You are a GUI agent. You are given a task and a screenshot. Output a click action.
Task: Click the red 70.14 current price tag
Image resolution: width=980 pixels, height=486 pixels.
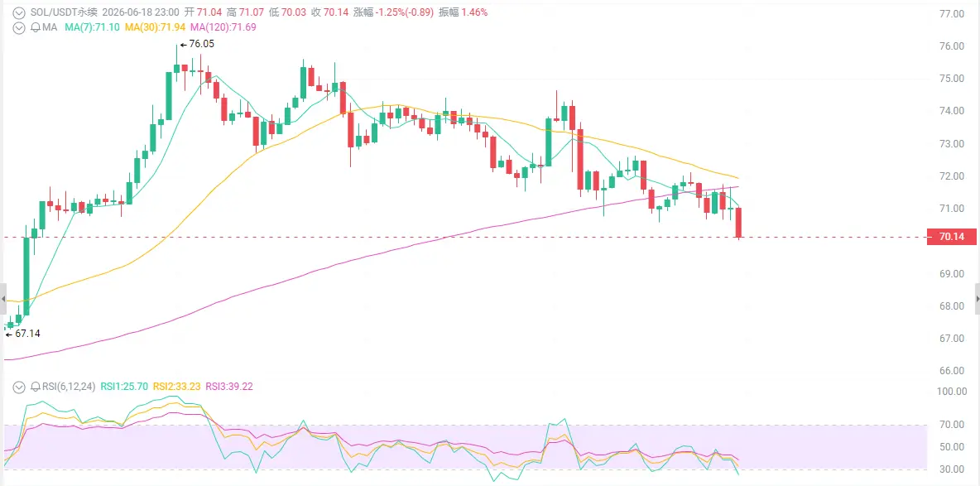coord(951,237)
